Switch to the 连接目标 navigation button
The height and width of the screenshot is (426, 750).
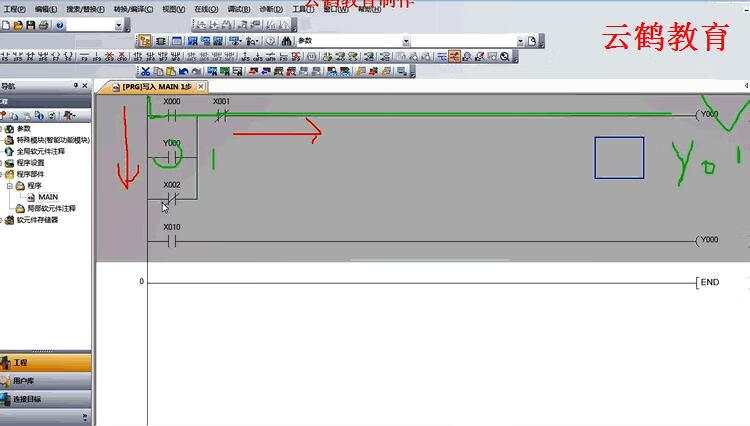pos(45,399)
